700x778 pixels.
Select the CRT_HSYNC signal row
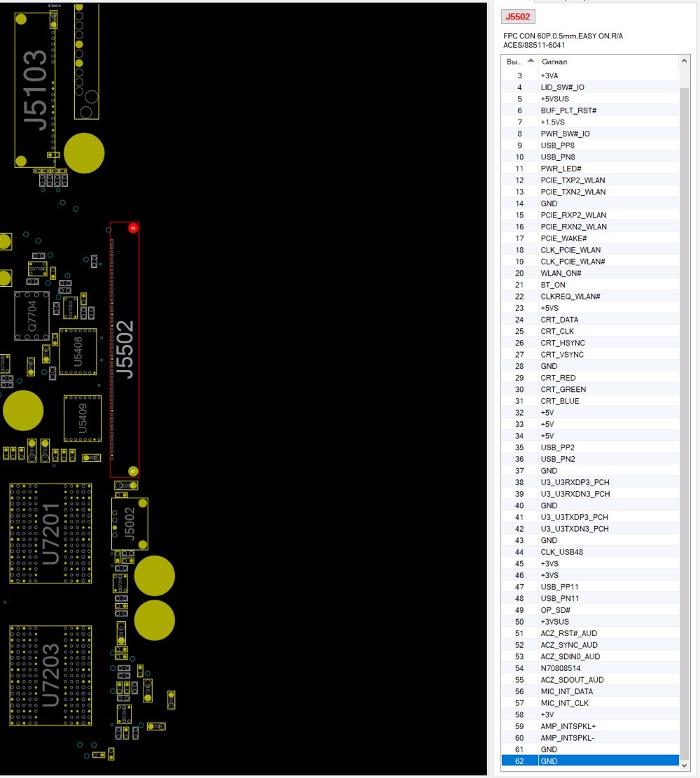point(590,343)
